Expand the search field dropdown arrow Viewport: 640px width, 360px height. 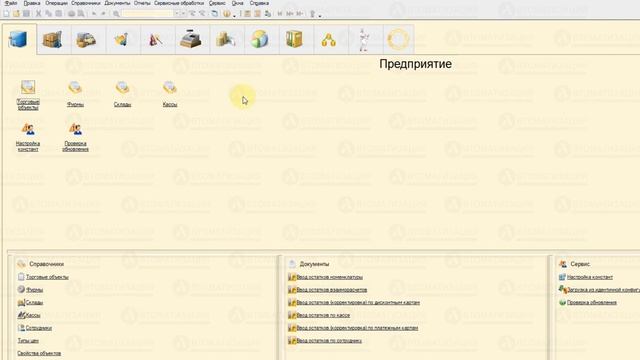click(177, 13)
